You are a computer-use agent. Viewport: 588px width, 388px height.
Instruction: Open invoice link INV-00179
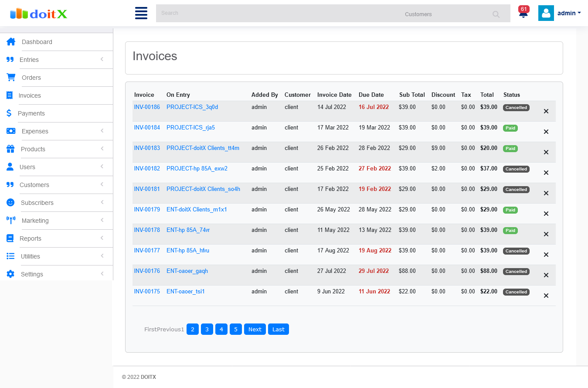pos(147,210)
